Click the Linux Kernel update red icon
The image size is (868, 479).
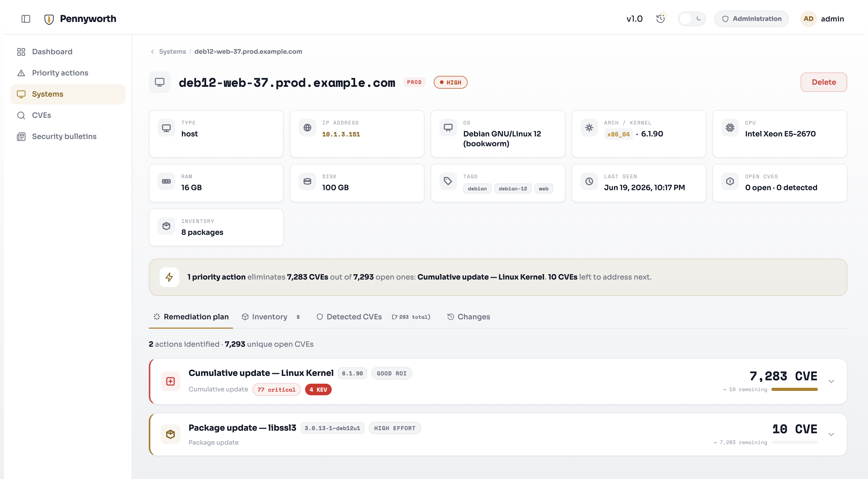click(x=171, y=382)
